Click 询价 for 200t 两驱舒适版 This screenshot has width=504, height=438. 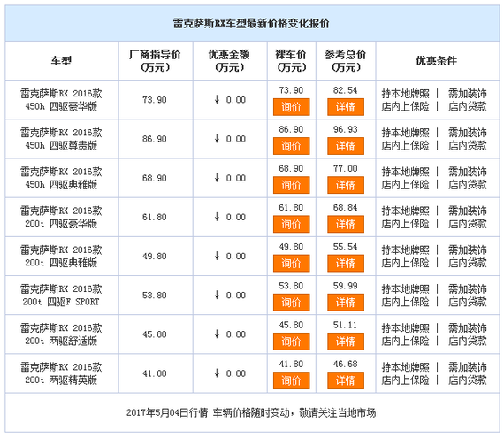(291, 342)
